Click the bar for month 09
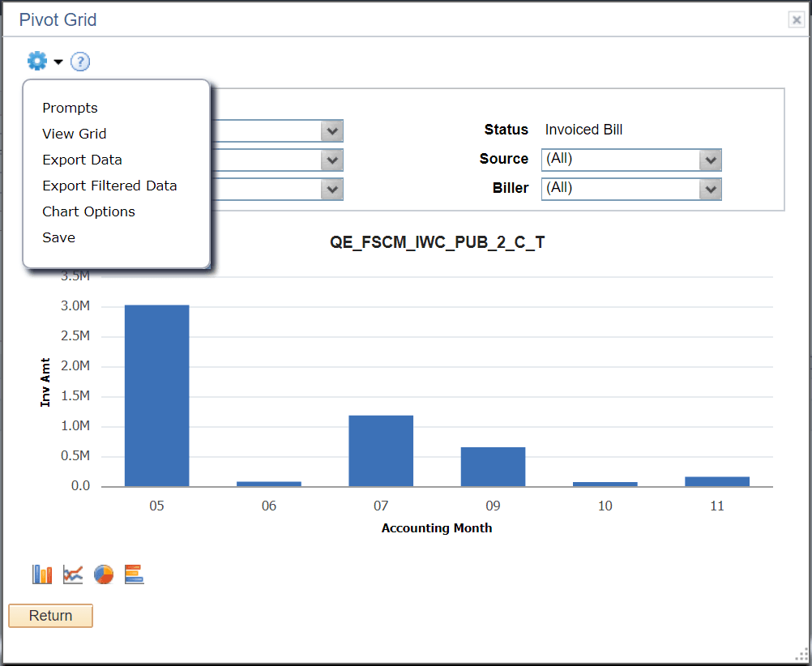The height and width of the screenshot is (666, 812). click(493, 467)
